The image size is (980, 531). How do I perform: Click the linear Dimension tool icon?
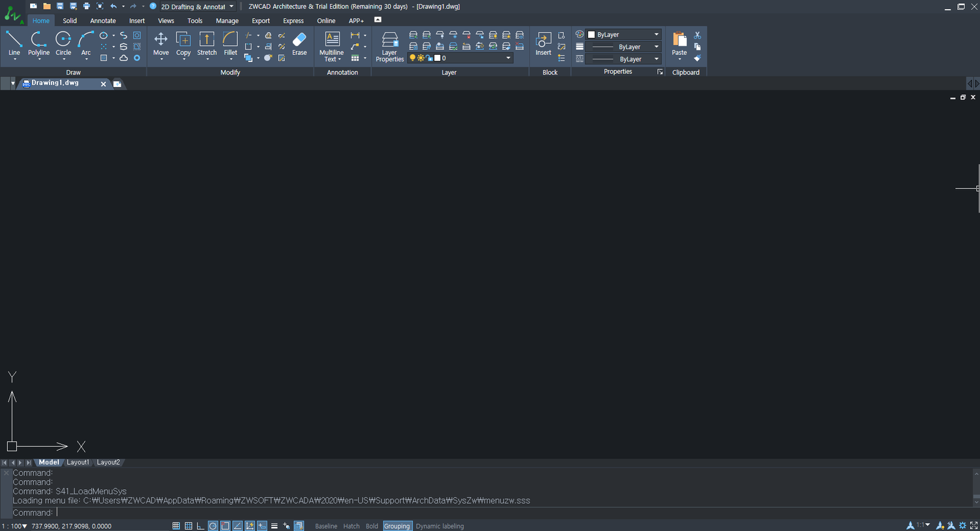tap(355, 35)
